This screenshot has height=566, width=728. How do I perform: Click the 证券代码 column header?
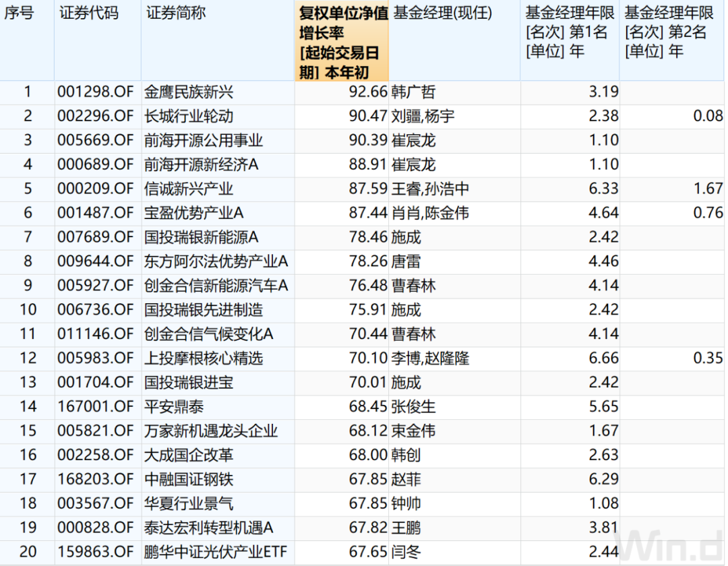(89, 13)
